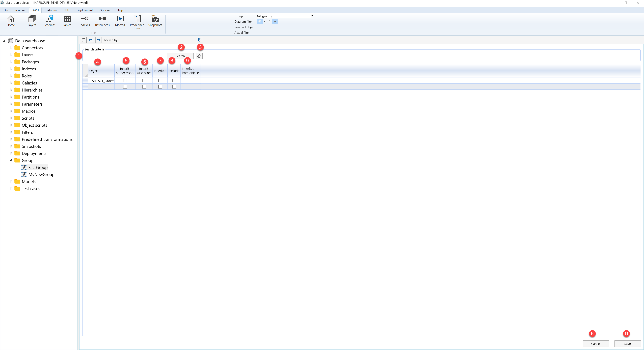This screenshot has width=644, height=350.
Task: Check Inherit predecessors in empty new row
Action: [125, 87]
